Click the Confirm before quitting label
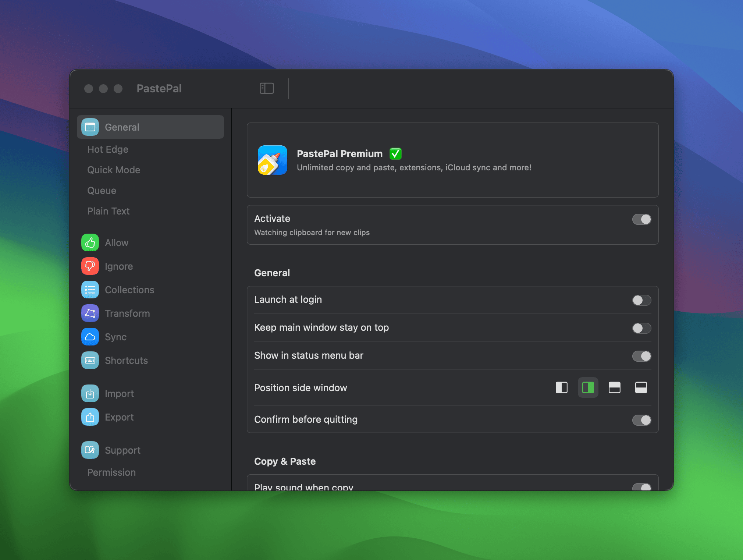743x560 pixels. point(306,419)
